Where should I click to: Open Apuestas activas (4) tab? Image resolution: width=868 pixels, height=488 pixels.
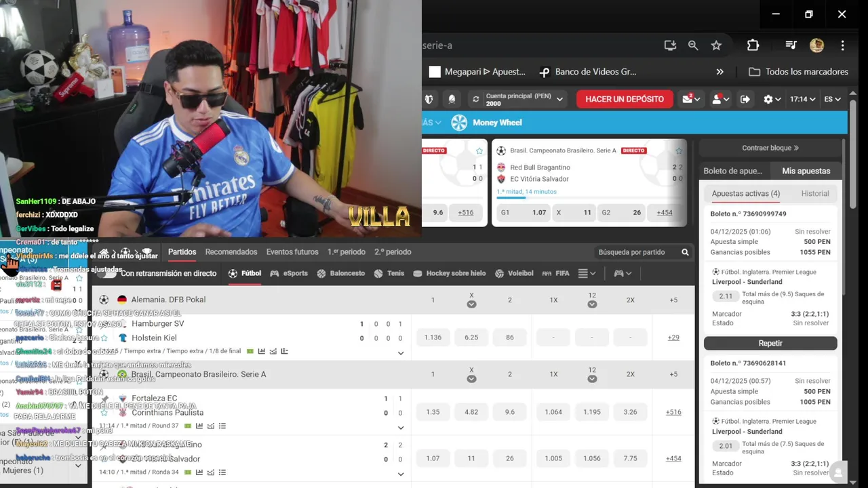coord(746,194)
